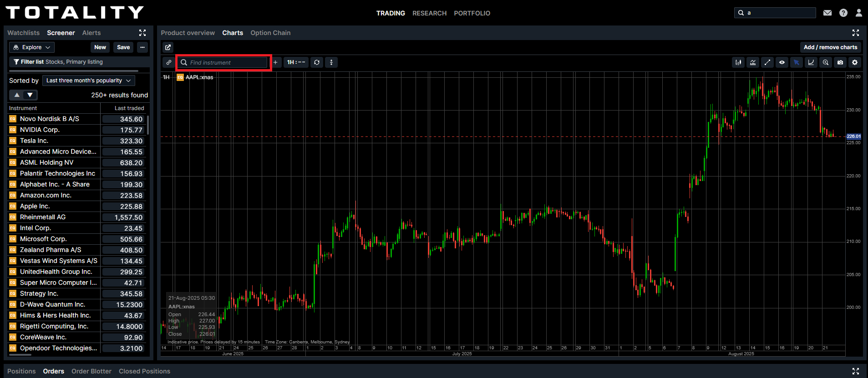Open the Positions tab
This screenshot has width=868, height=378.
pos(21,371)
